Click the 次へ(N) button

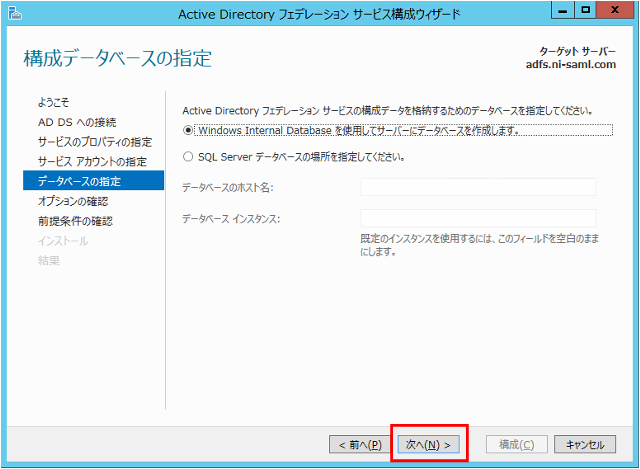(x=428, y=444)
